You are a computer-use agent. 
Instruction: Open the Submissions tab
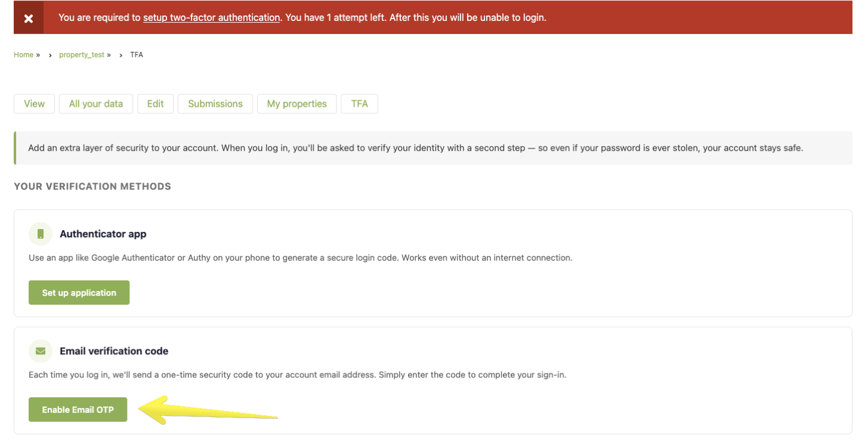[x=215, y=104]
